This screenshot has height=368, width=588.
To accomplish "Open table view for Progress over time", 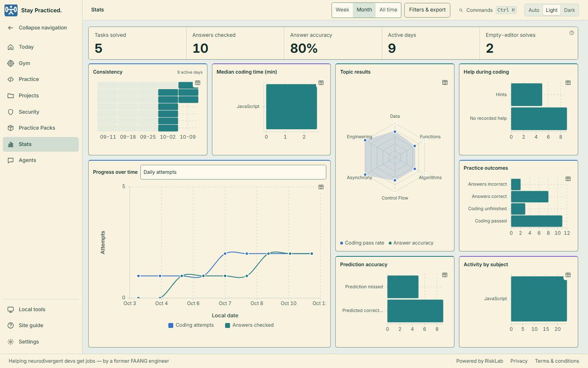I will pos(321,187).
